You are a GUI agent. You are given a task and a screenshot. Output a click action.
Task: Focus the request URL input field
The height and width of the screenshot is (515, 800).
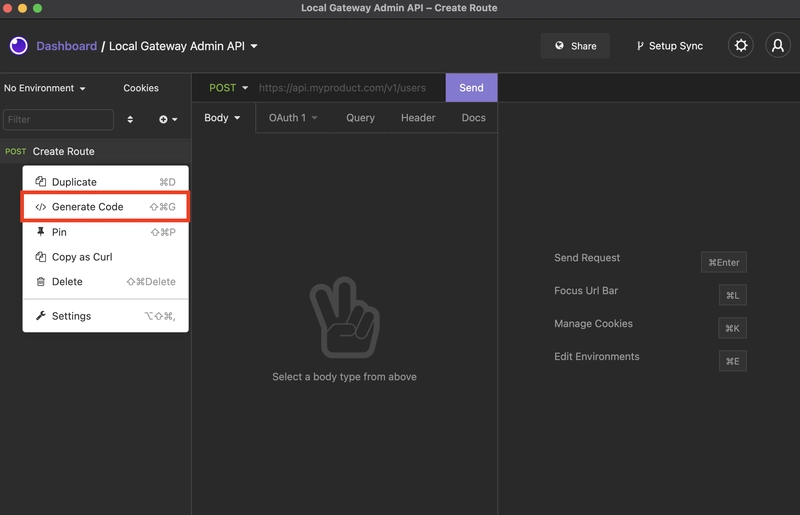pos(349,88)
